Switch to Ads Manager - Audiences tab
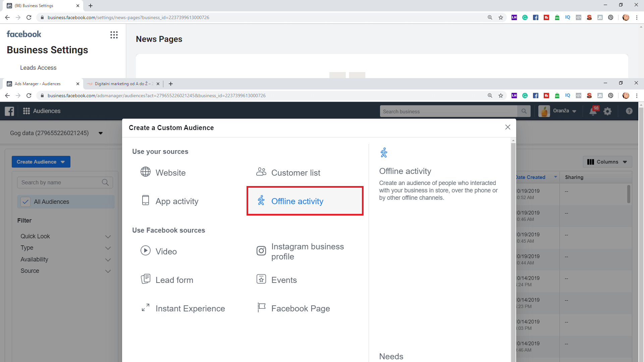Screen dimensions: 644x362 38,84
